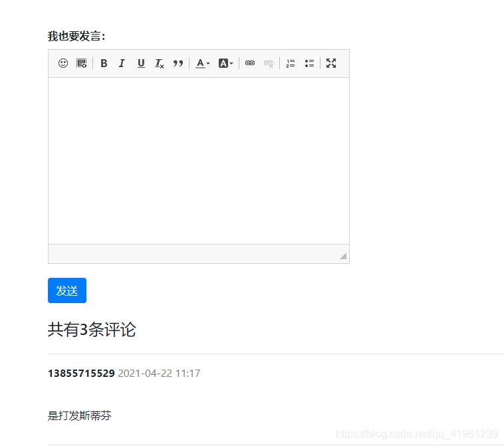Viewport: 504px width, 446px height.
Task: Click the timestamp 2021-04-22 11:17
Action: [x=159, y=374]
